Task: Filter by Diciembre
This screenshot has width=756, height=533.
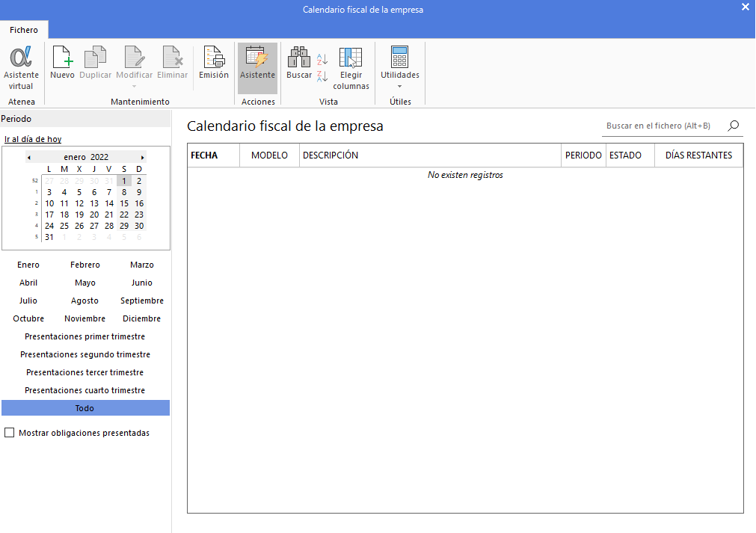Action: (142, 318)
